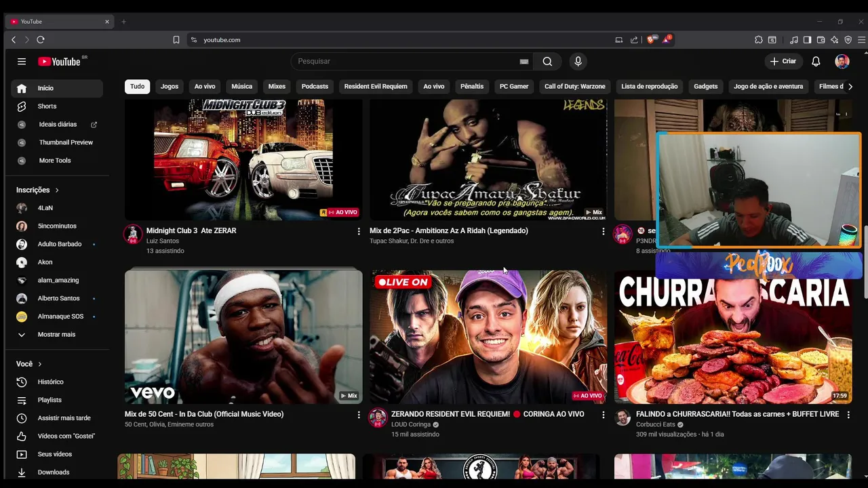Select the Tudo filter chip

tap(138, 86)
